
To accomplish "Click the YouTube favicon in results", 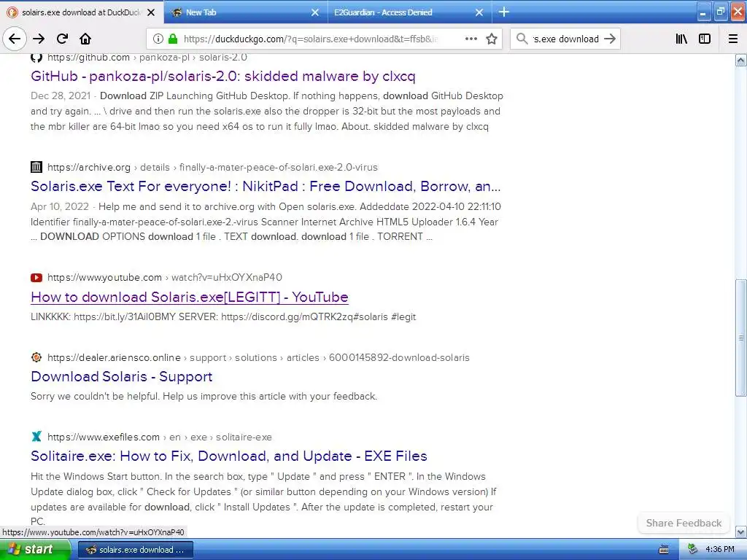I will coord(36,278).
